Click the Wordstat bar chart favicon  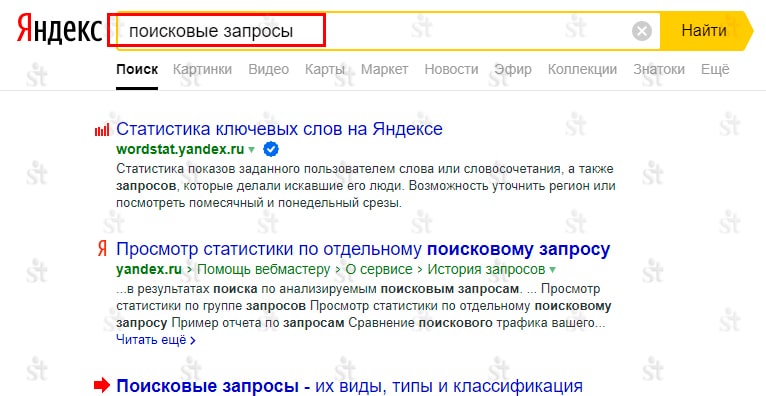[x=102, y=130]
